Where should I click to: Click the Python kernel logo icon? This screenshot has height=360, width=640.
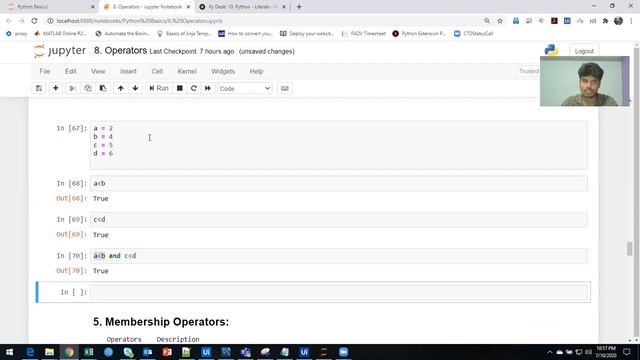(551, 50)
